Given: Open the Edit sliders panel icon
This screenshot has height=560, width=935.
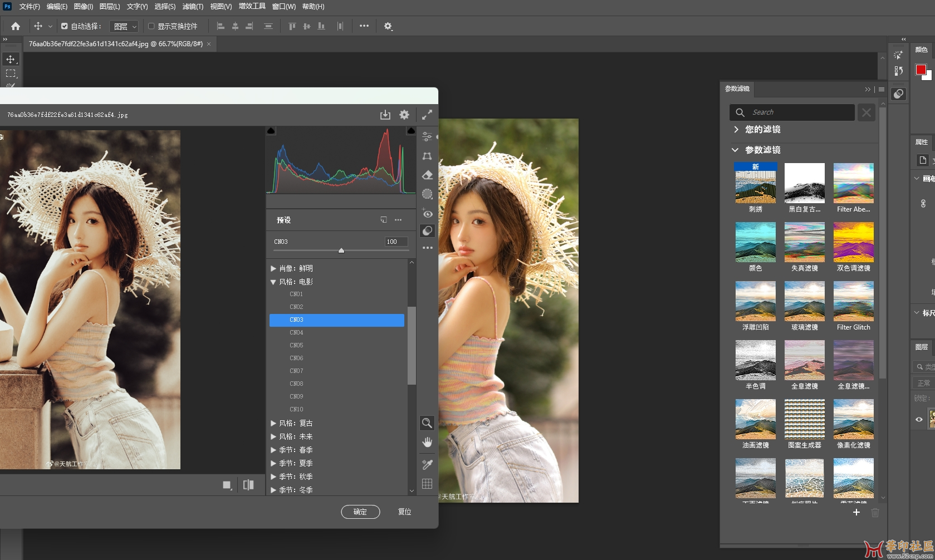Looking at the screenshot, I should [x=427, y=136].
